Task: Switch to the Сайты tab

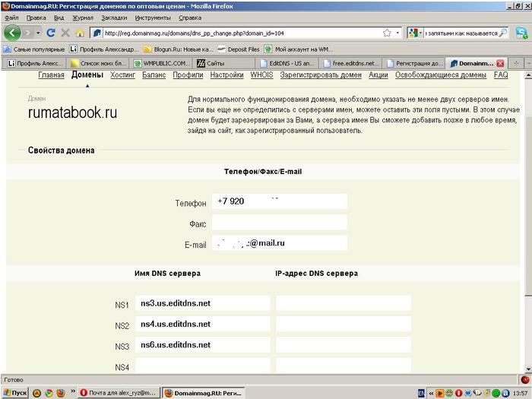Action: click(x=224, y=63)
